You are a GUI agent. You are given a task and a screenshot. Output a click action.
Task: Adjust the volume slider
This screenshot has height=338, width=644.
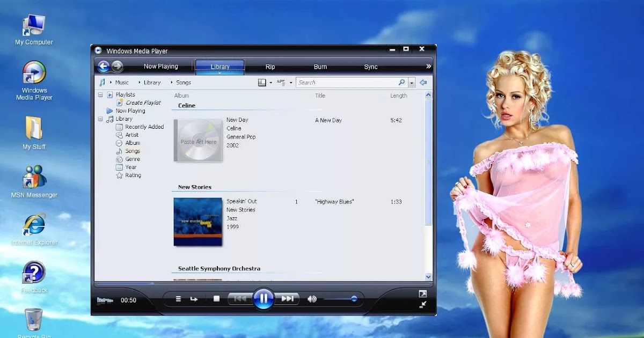pos(339,299)
